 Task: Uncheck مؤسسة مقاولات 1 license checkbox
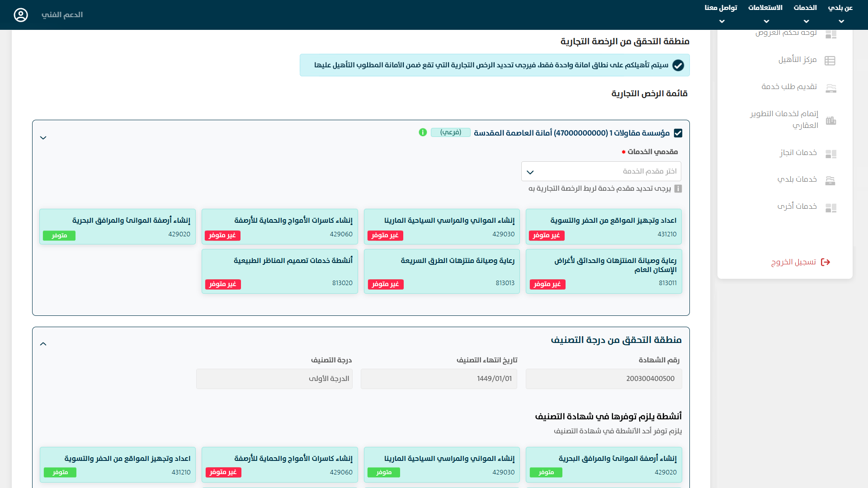coord(678,133)
